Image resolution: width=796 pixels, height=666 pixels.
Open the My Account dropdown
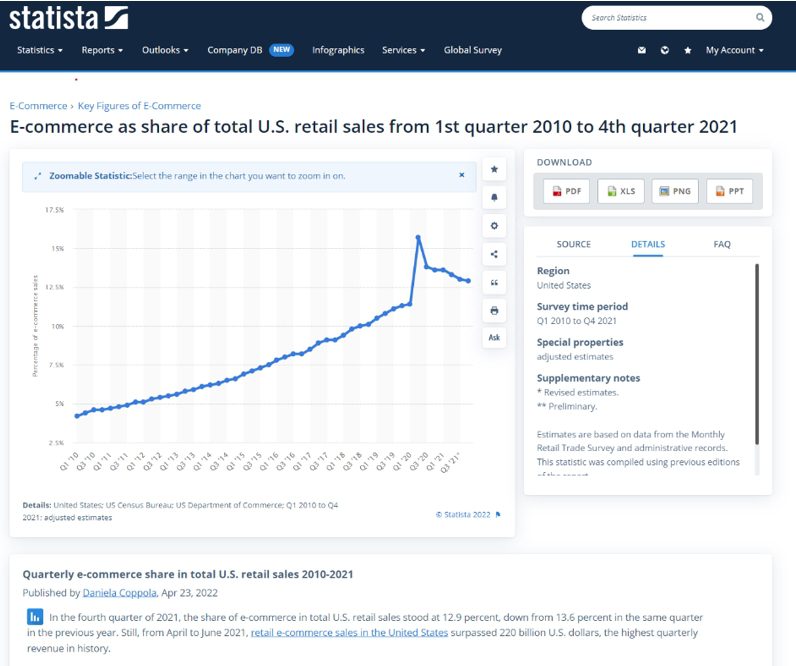pyautogui.click(x=734, y=50)
